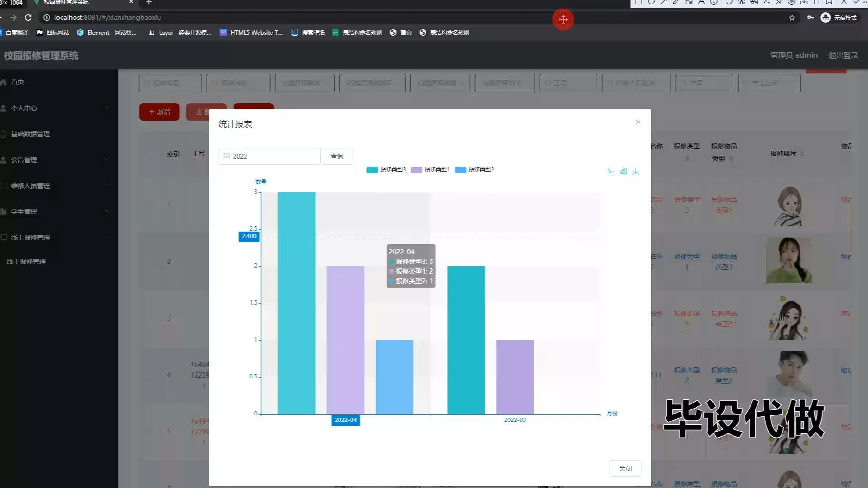Image resolution: width=868 pixels, height=488 pixels.
Task: Click the 2022-04 x-axis label
Action: click(345, 420)
